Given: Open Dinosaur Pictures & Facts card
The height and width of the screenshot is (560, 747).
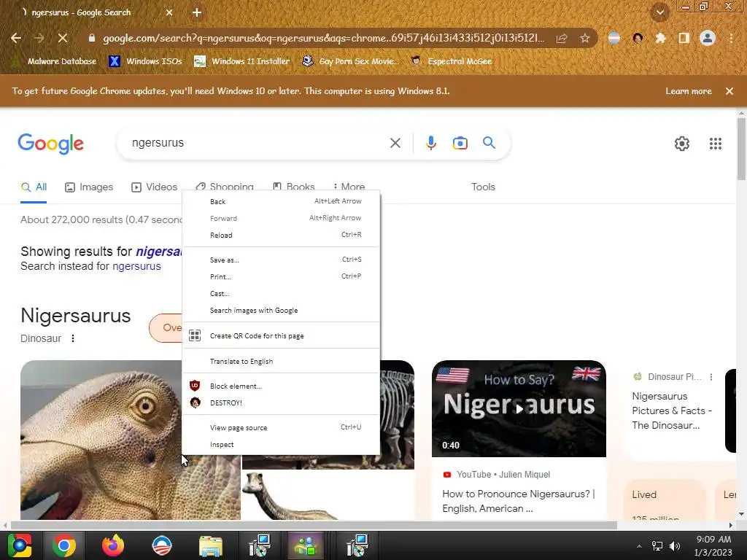Looking at the screenshot, I should (672, 411).
